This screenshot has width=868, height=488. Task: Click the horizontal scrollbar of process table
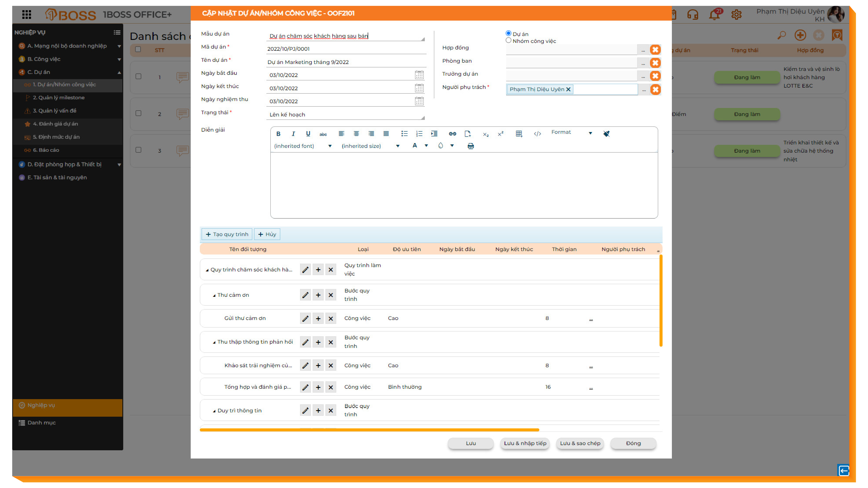[369, 430]
